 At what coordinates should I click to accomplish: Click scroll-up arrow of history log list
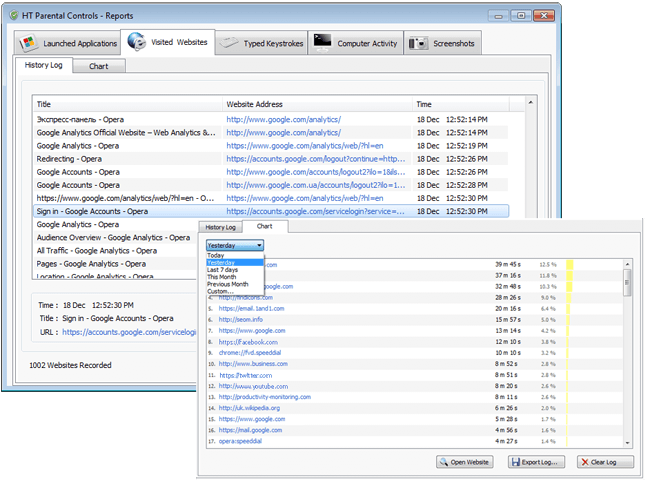pyautogui.click(x=531, y=102)
